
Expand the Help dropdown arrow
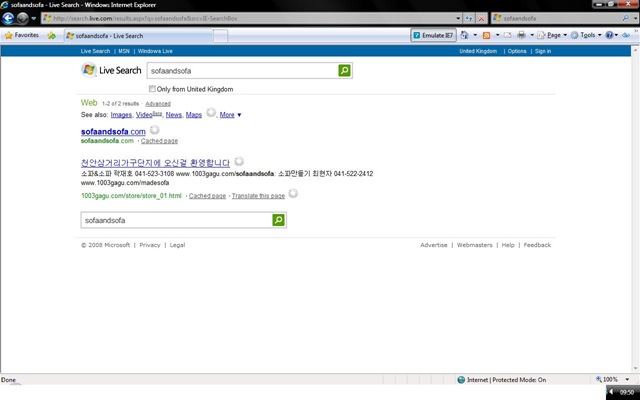pos(616,35)
